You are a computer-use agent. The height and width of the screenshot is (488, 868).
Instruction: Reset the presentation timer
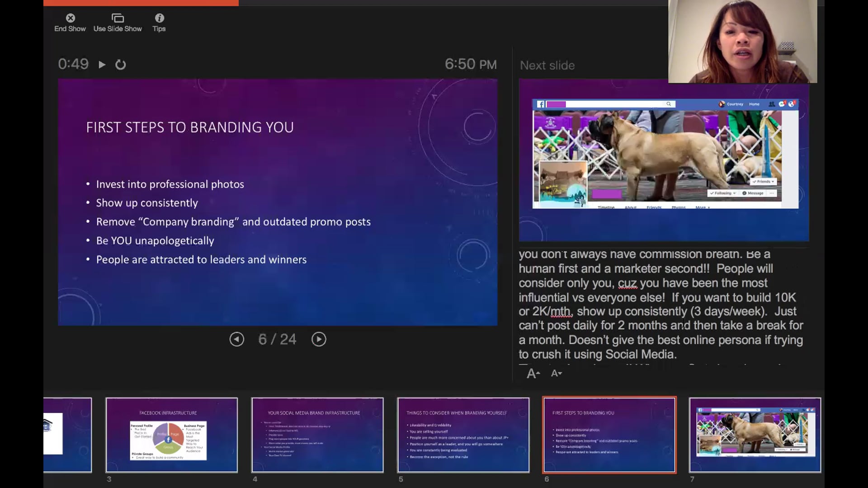[120, 65]
